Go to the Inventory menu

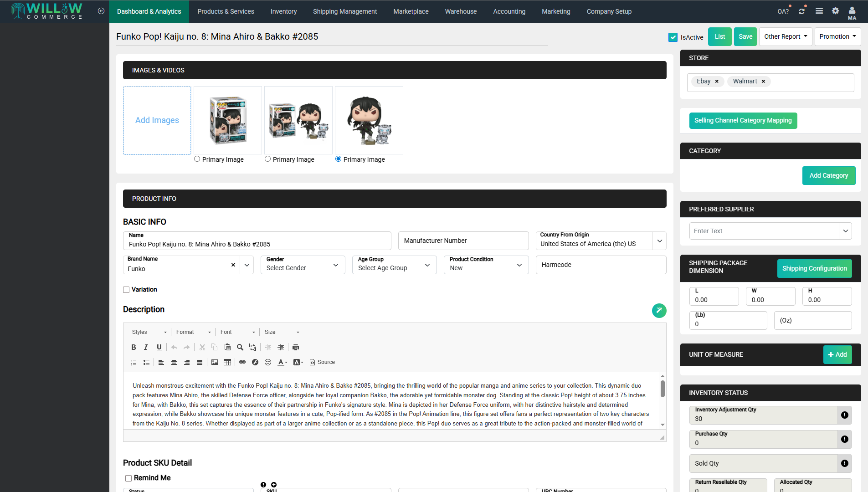coord(283,11)
